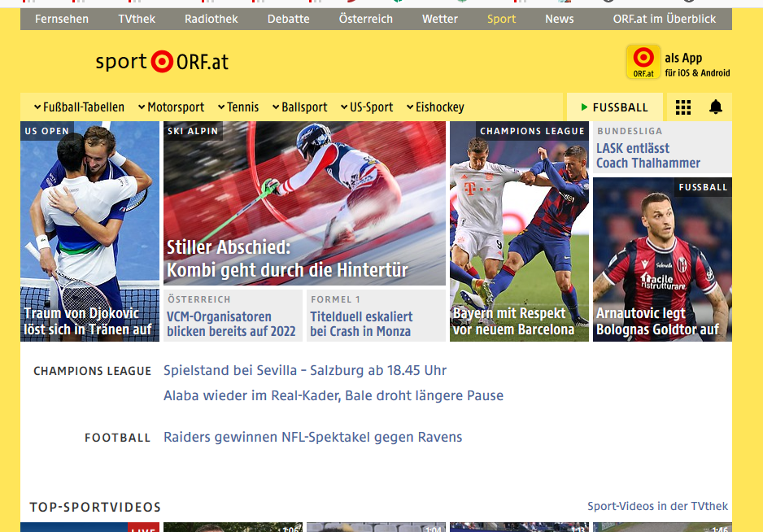Open LASK entlässt Coach Thalhammer link
Image resolution: width=763 pixels, height=532 pixels.
point(648,155)
